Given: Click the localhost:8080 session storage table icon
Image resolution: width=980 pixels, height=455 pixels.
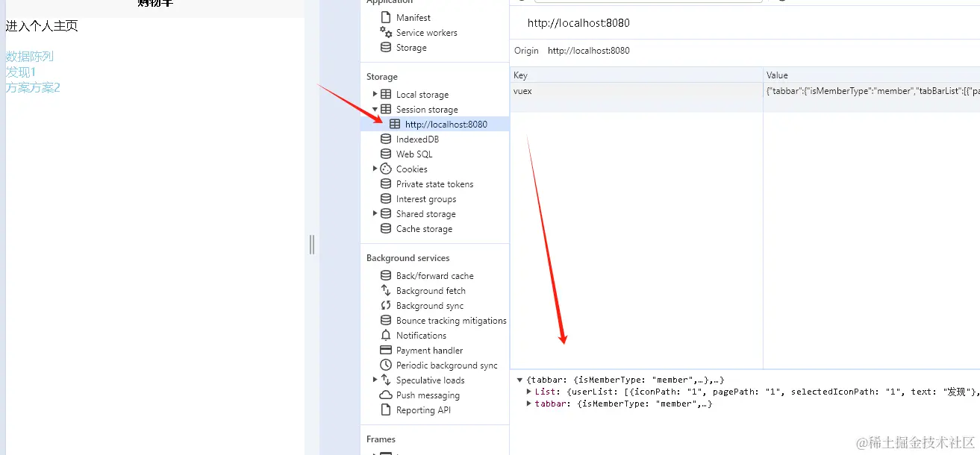Looking at the screenshot, I should [x=395, y=124].
